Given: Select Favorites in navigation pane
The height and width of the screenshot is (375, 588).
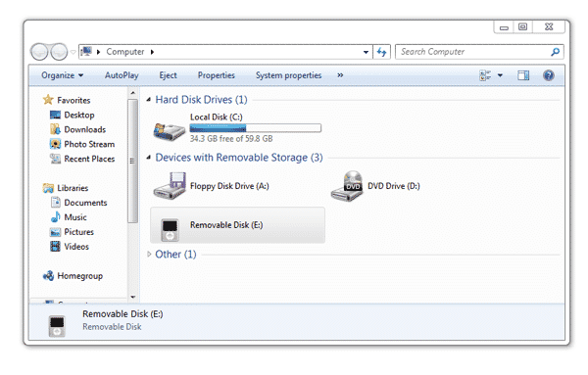Looking at the screenshot, I should coord(73,100).
